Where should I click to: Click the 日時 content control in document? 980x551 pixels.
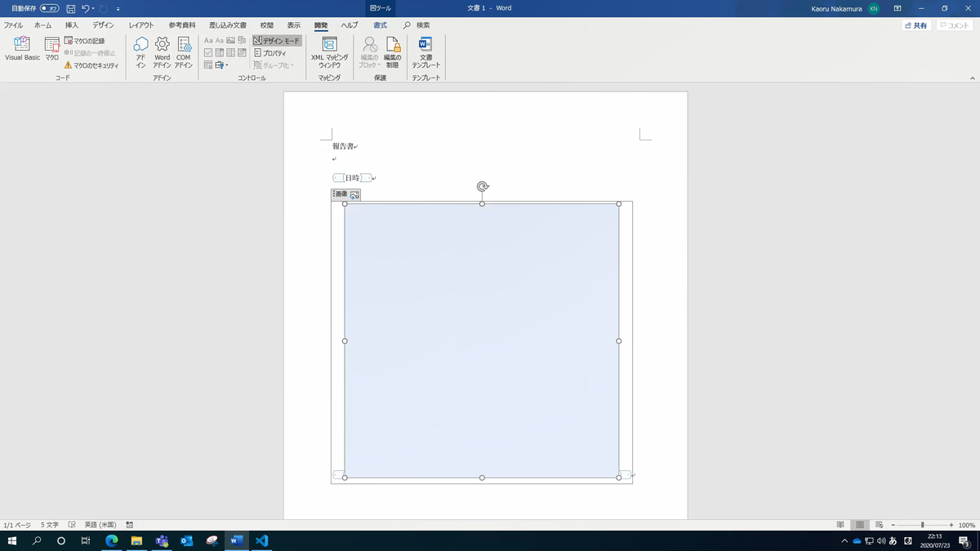pyautogui.click(x=352, y=178)
